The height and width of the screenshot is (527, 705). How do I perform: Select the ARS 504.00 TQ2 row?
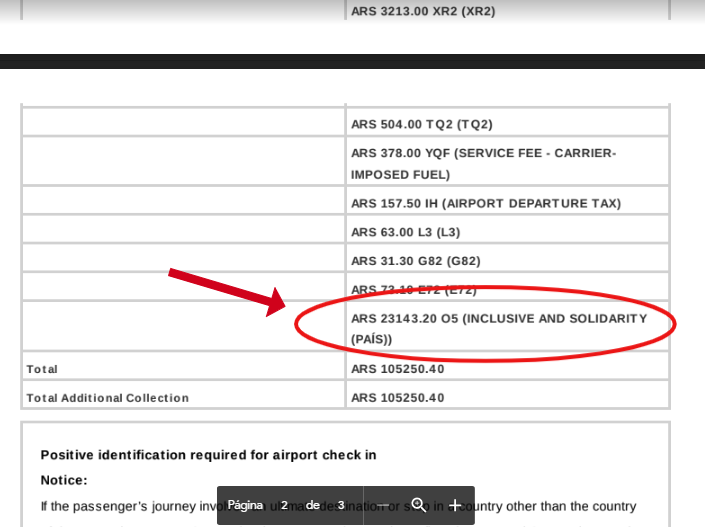point(421,124)
